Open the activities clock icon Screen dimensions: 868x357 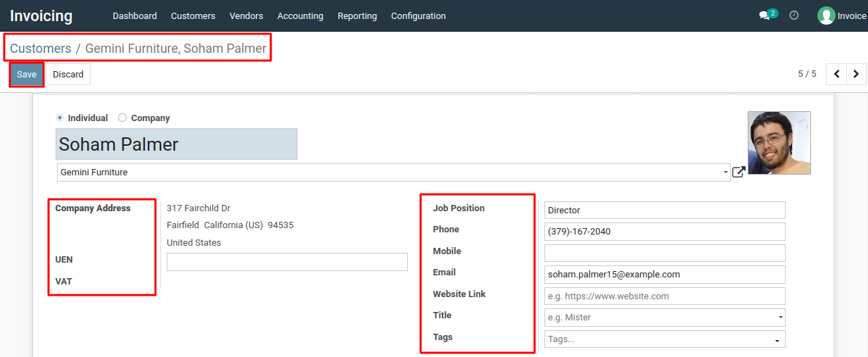tap(794, 15)
